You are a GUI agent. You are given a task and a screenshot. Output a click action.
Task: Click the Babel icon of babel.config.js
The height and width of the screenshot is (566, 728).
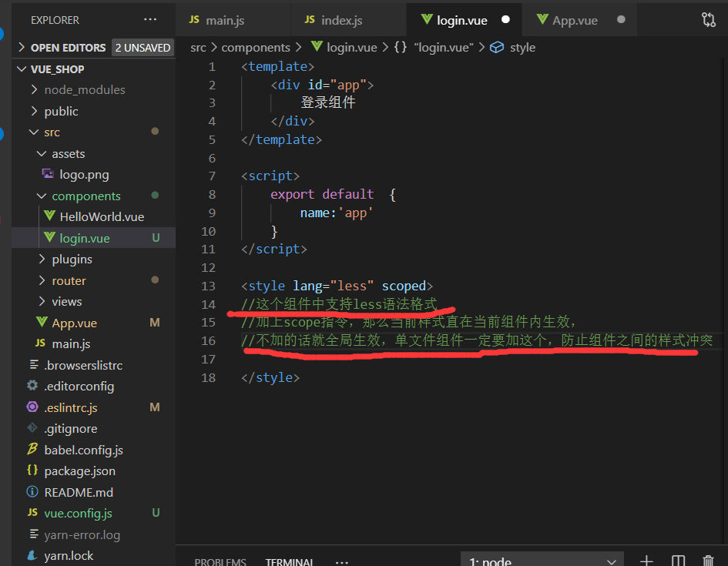[x=32, y=449]
